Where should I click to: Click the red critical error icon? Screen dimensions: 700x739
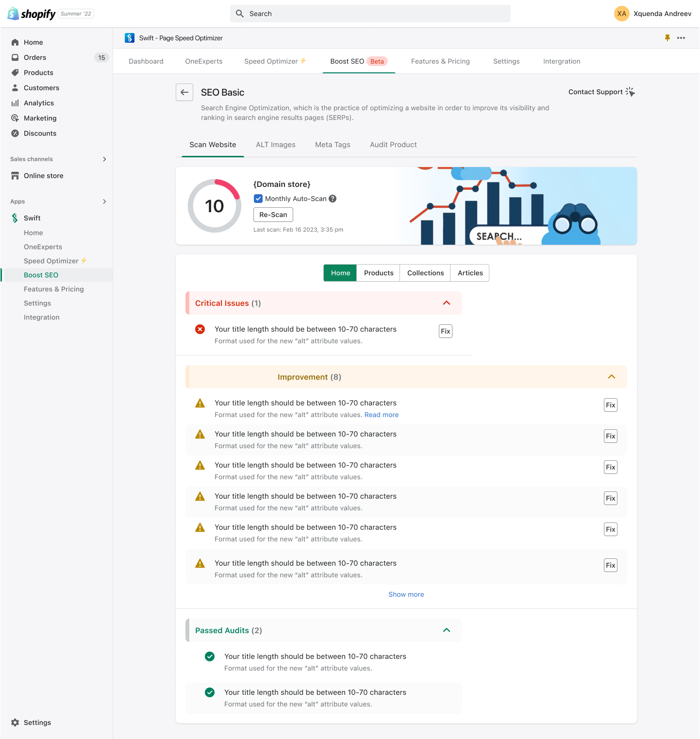click(x=200, y=329)
